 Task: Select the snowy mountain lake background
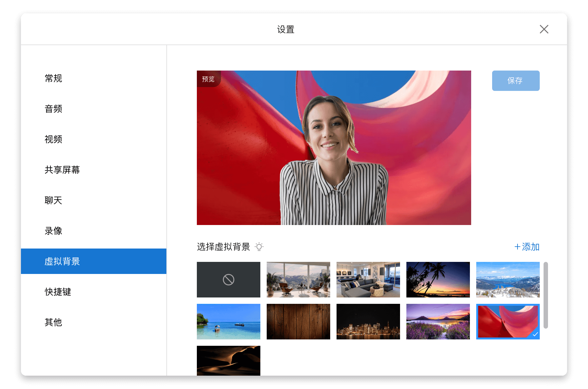coord(508,280)
